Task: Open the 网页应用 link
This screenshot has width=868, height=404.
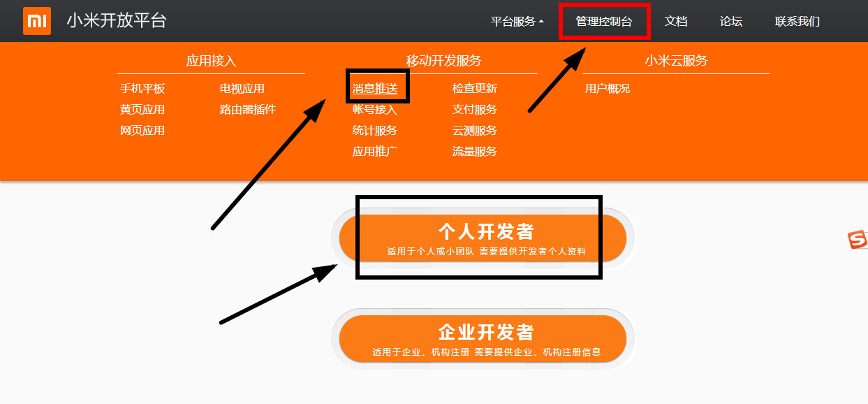Action: point(142,131)
